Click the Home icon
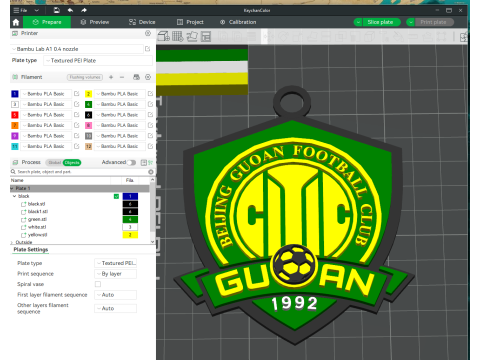480x360 pixels. pyautogui.click(x=16, y=22)
